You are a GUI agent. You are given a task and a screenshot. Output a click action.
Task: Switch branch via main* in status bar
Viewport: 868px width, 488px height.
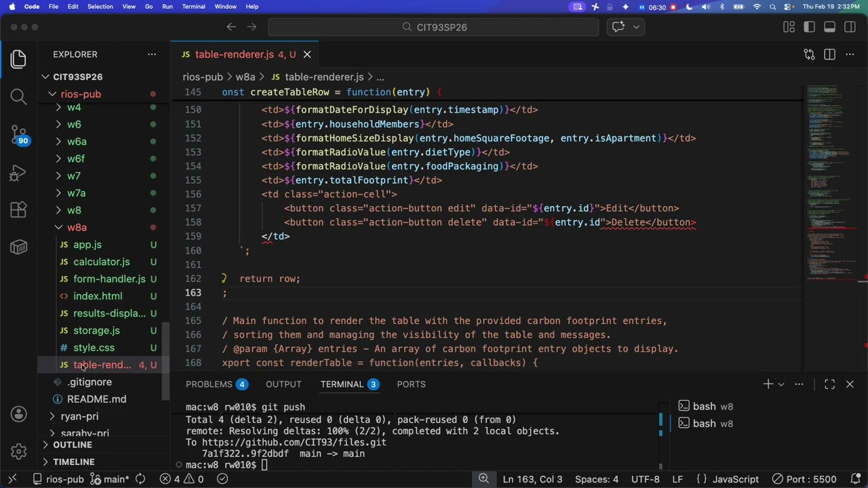[x=110, y=479]
